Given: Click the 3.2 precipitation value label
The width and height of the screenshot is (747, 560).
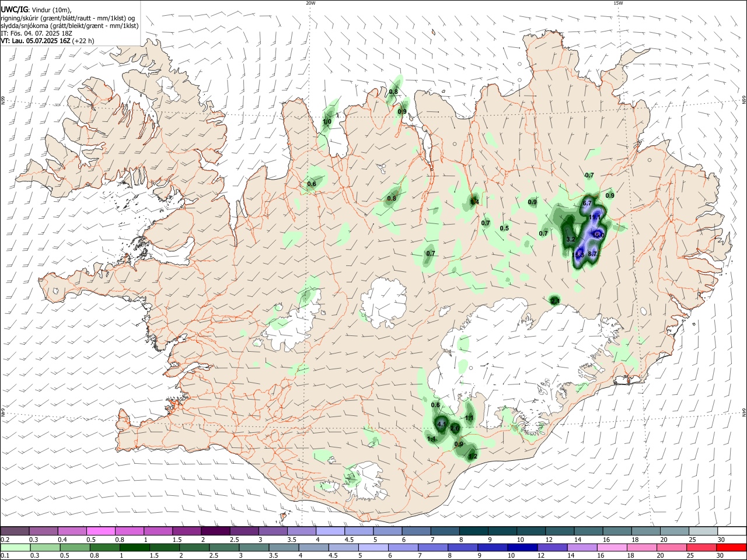Looking at the screenshot, I should pos(571,239).
